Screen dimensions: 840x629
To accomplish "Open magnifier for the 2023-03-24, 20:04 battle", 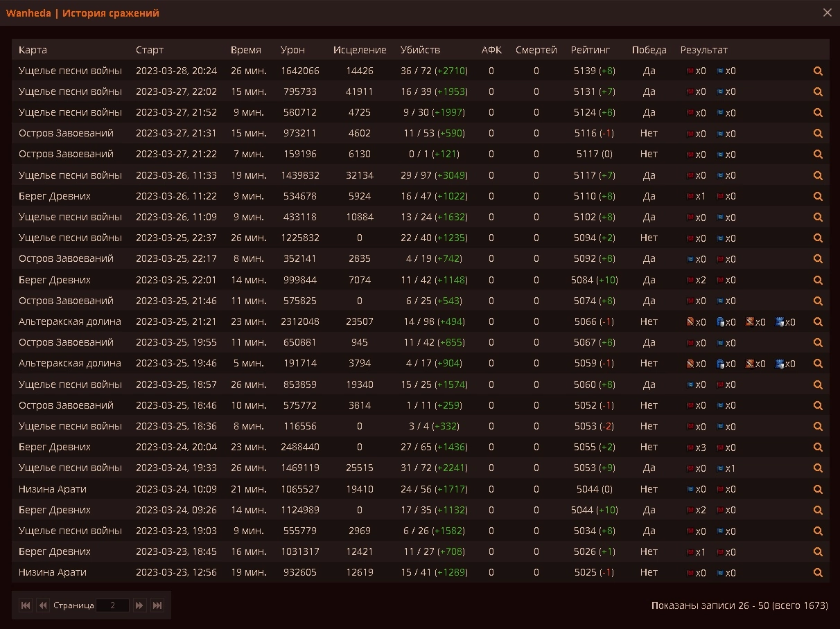I will coord(818,448).
